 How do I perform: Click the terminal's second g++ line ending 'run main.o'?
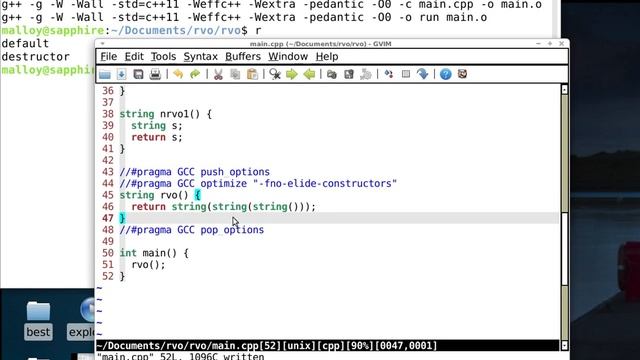[244, 17]
